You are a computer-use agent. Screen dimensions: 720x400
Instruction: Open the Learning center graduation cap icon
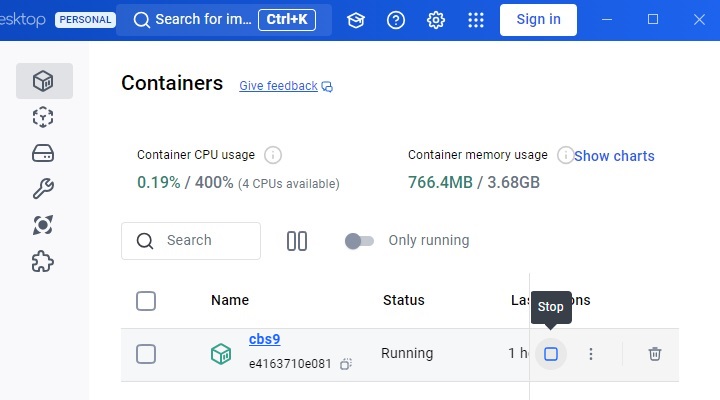pos(356,20)
